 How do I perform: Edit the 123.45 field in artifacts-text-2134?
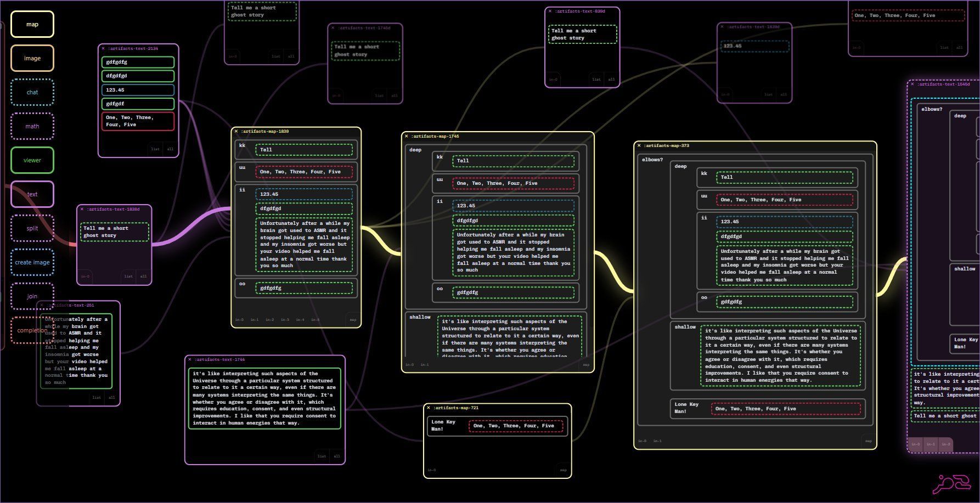(138, 90)
